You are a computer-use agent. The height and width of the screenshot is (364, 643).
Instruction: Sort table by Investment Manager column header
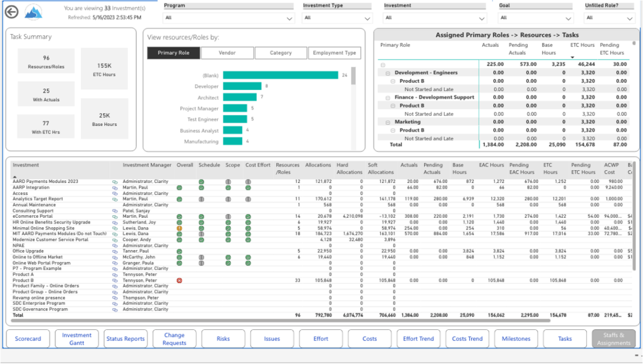point(147,165)
